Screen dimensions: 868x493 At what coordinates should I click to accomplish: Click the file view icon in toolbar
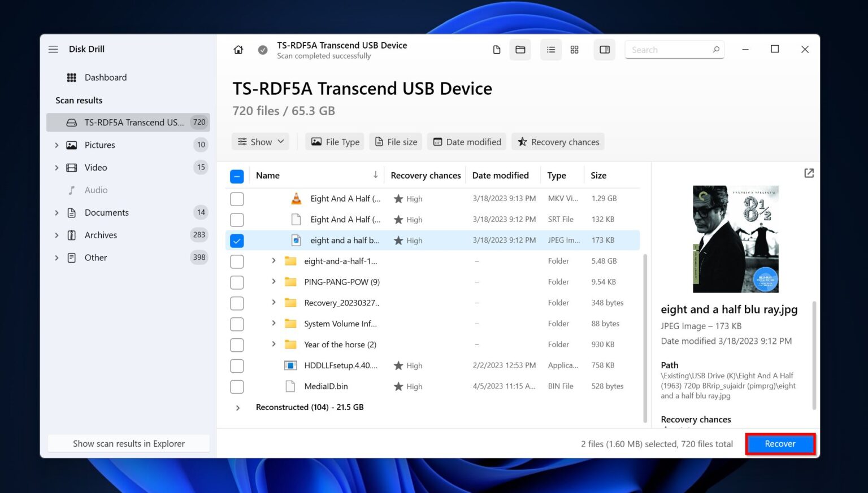point(497,49)
